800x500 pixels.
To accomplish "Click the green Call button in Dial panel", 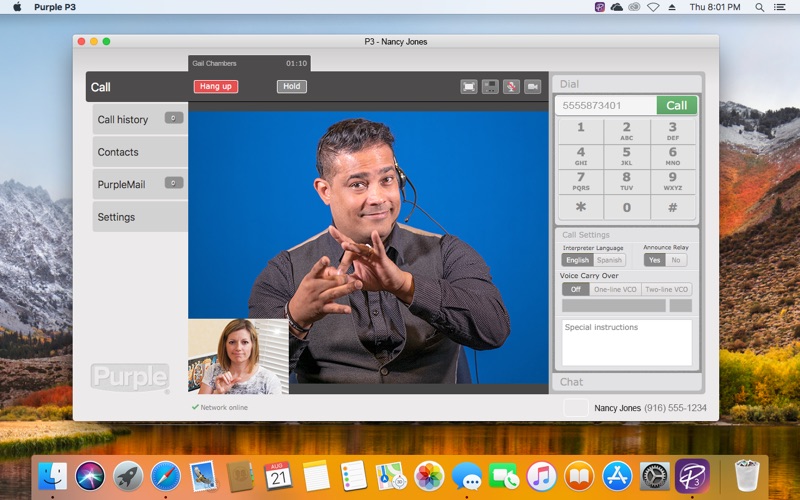I will [677, 105].
